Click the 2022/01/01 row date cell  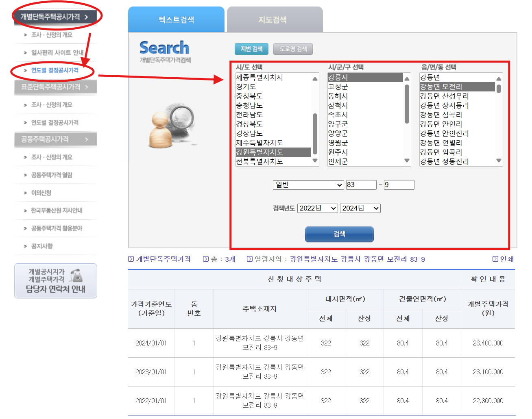pos(151,401)
